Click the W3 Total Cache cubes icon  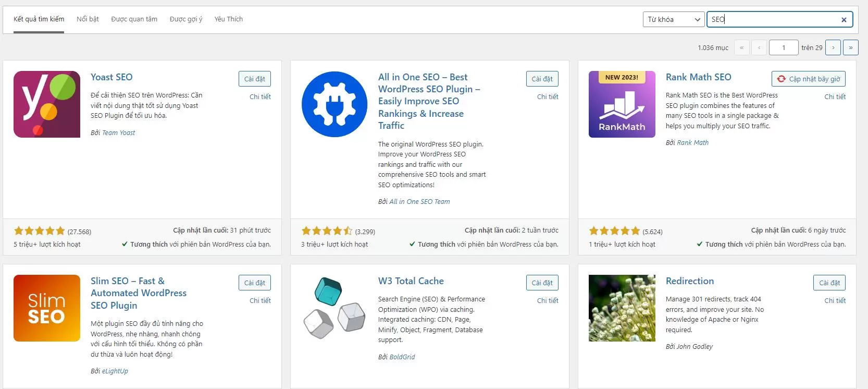[x=334, y=308]
